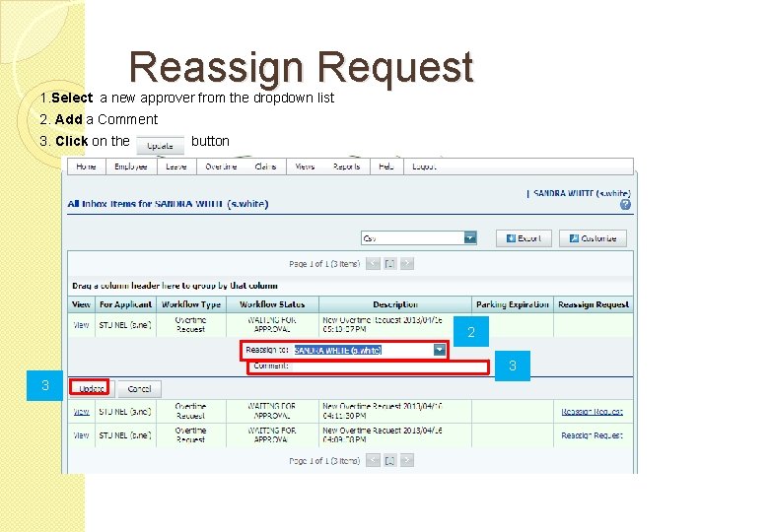Image resolution: width=769 pixels, height=532 pixels.
Task: Sort by the Workflow Status column header
Action: pyautogui.click(x=272, y=304)
